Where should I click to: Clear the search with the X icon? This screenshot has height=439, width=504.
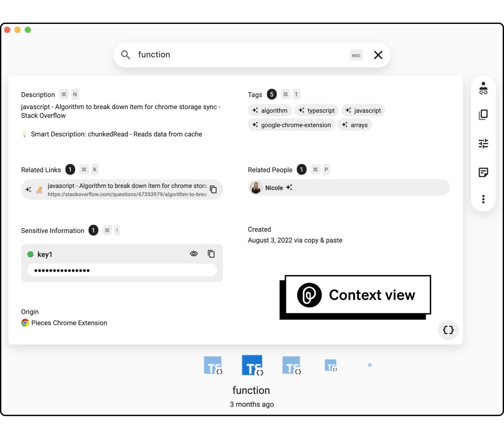tap(378, 55)
